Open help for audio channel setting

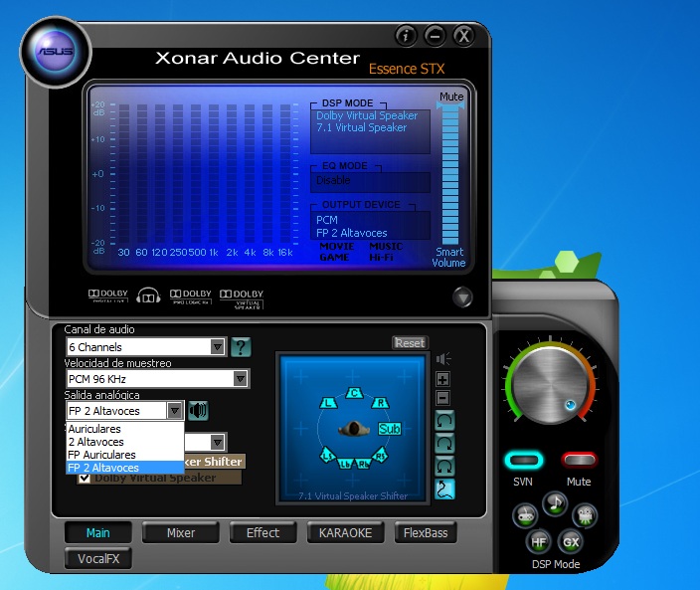tap(241, 347)
